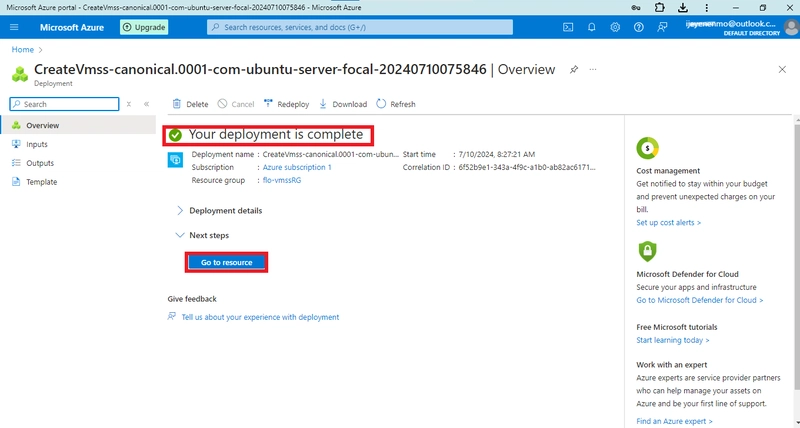
Task: Download the deployment files
Action: [x=343, y=104]
